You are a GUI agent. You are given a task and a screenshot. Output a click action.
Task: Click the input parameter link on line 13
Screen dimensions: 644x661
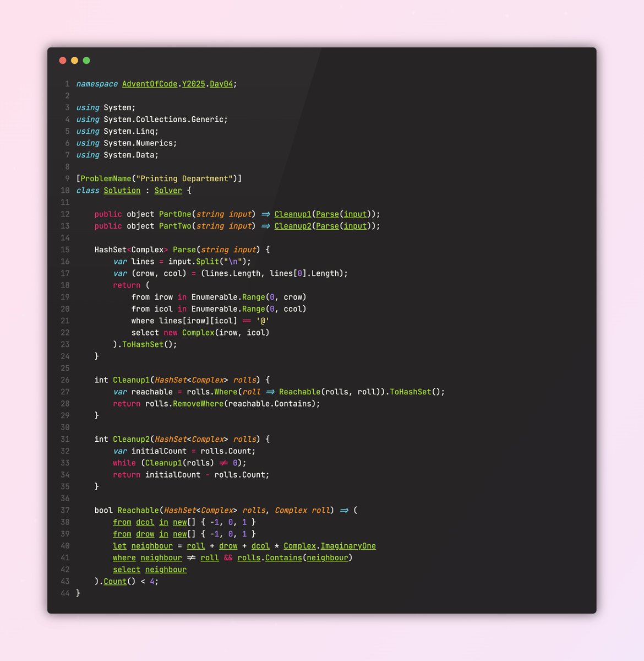(x=355, y=226)
